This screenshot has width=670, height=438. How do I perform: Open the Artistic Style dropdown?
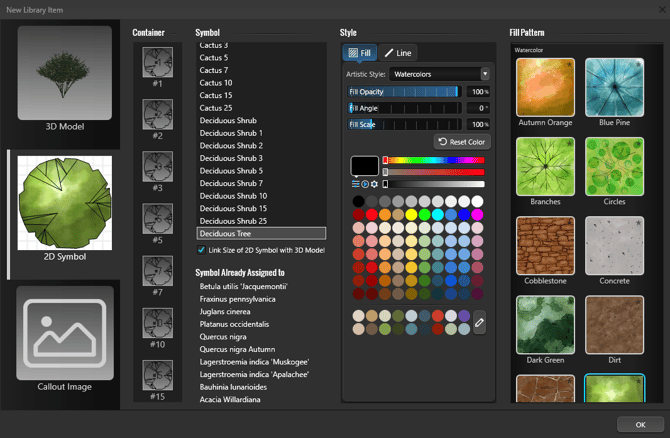[x=440, y=74]
